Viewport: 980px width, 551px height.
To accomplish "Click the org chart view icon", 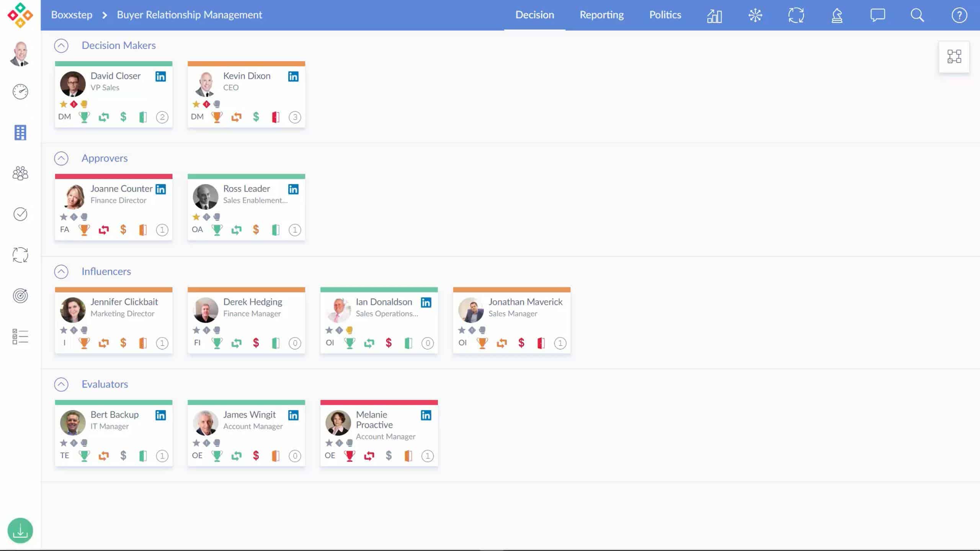I will [x=954, y=57].
